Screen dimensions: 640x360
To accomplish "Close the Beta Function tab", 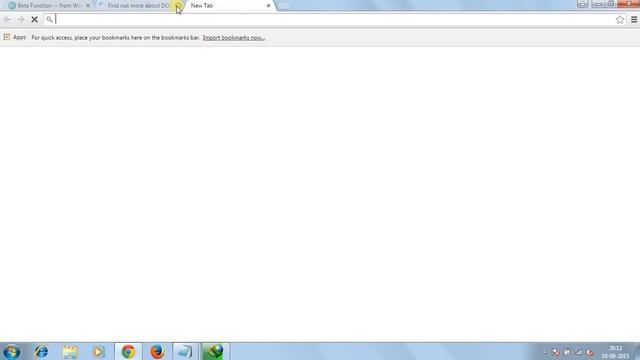I will click(87, 6).
